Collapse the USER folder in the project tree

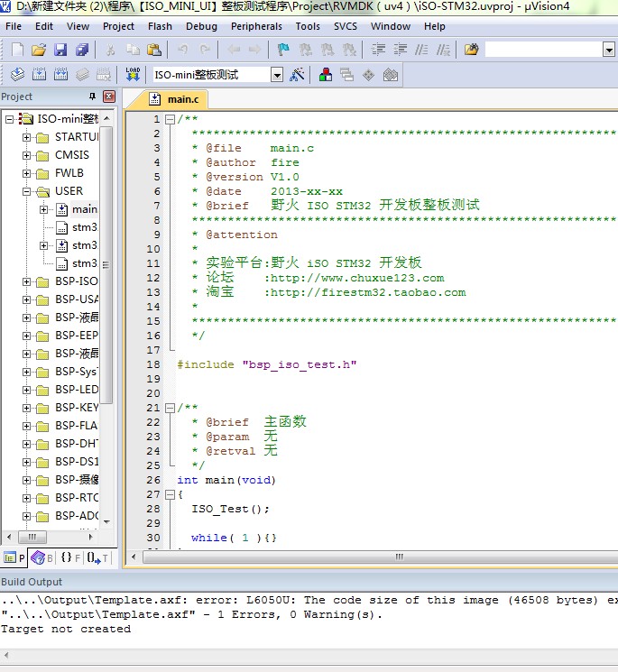(x=26, y=191)
